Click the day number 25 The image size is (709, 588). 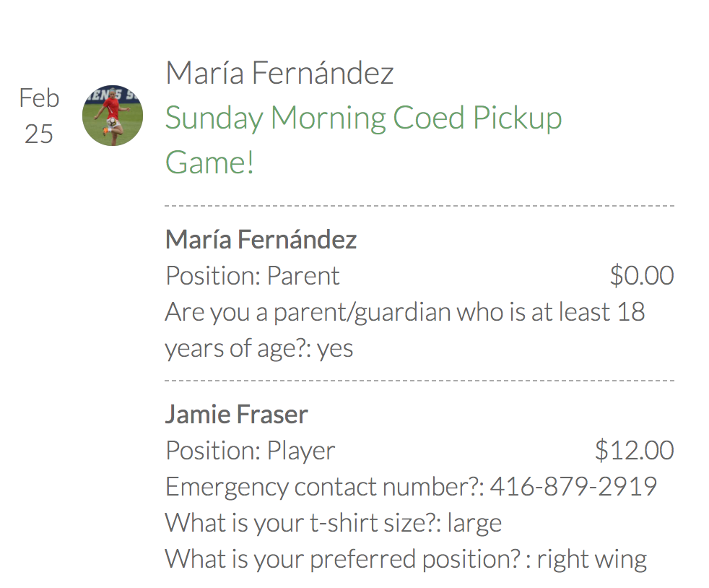pos(39,134)
